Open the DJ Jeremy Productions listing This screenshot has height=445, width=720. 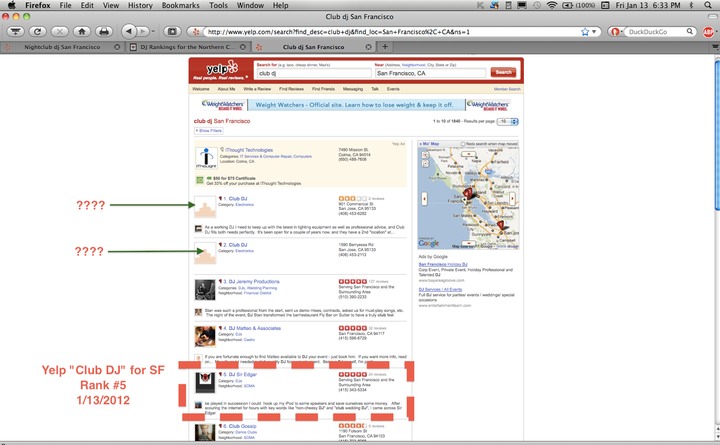click(x=254, y=282)
